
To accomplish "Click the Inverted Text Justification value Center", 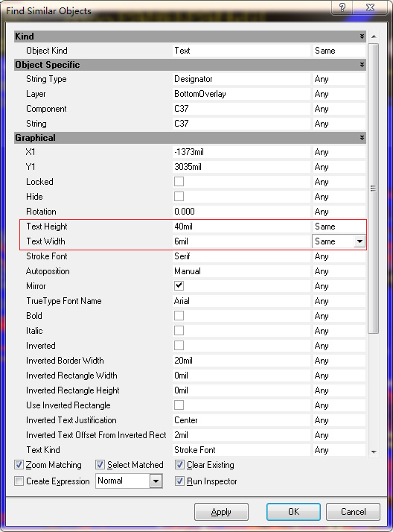I will pyautogui.click(x=241, y=420).
